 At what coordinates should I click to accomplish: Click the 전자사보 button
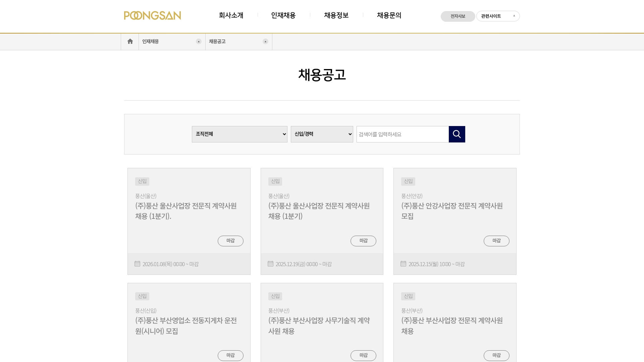(x=458, y=16)
